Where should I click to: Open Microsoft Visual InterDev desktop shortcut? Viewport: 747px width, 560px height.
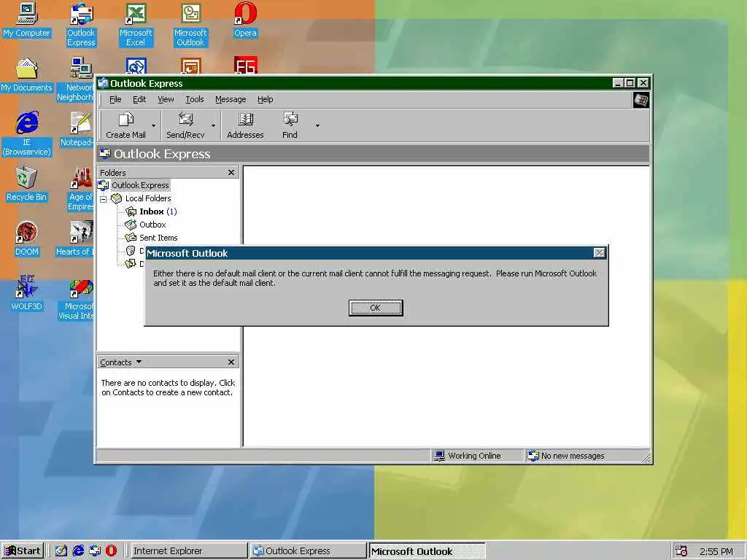[76, 298]
